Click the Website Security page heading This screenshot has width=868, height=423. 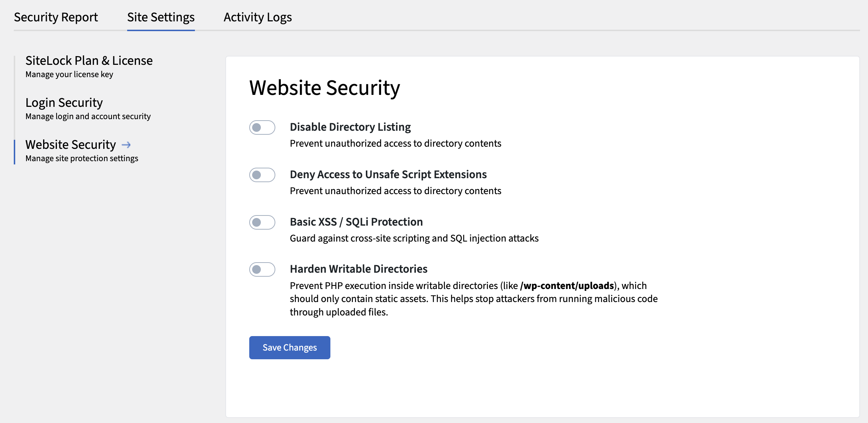click(324, 87)
